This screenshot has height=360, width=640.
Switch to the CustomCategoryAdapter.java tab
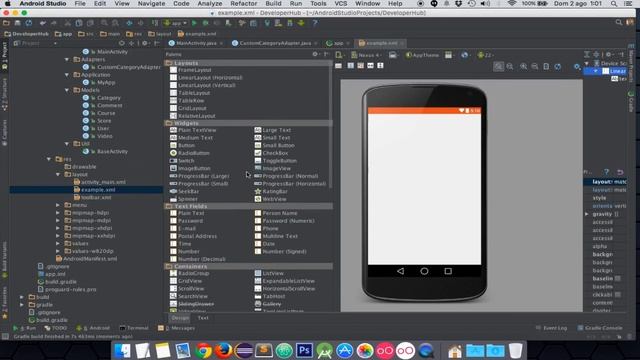click(x=274, y=43)
